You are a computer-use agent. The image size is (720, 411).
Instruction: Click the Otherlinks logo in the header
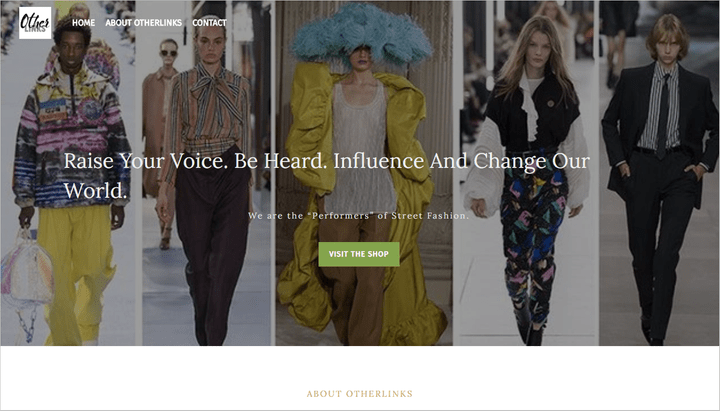pos(35,23)
